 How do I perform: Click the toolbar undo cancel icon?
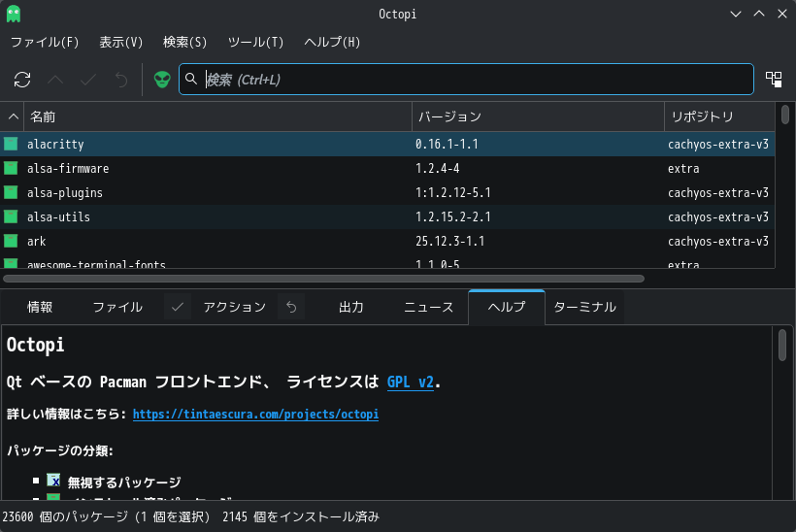coord(121,80)
